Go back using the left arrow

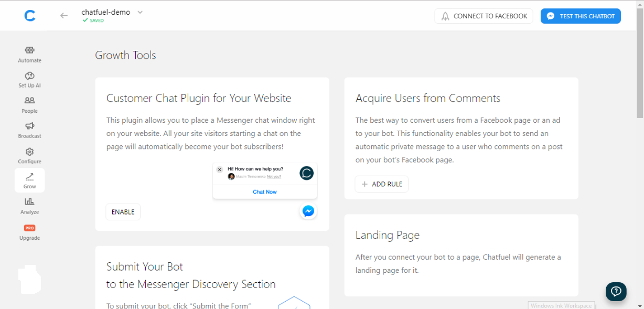click(x=64, y=16)
